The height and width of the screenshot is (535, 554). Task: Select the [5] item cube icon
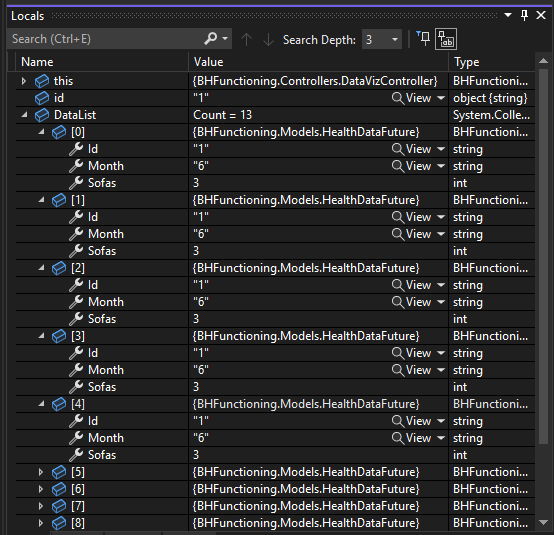[59, 472]
